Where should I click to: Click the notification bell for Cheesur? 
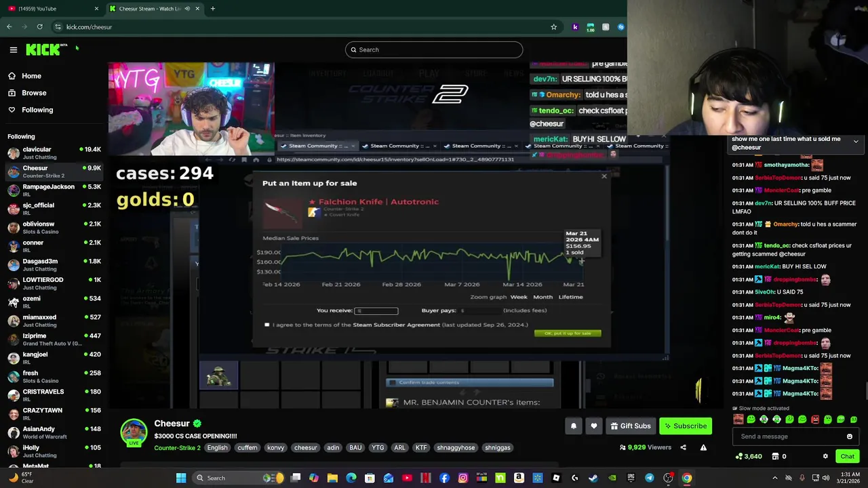click(574, 426)
